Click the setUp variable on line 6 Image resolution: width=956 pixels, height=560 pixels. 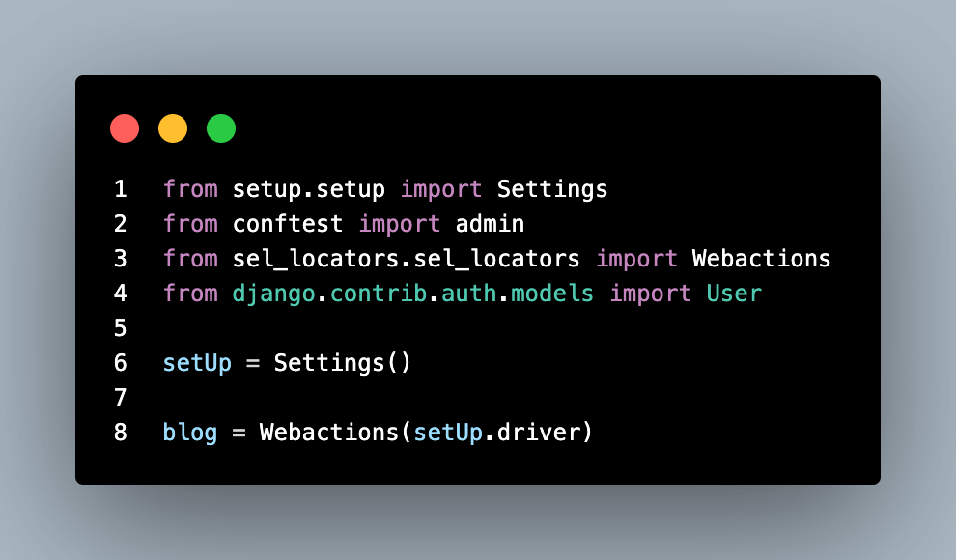point(197,363)
